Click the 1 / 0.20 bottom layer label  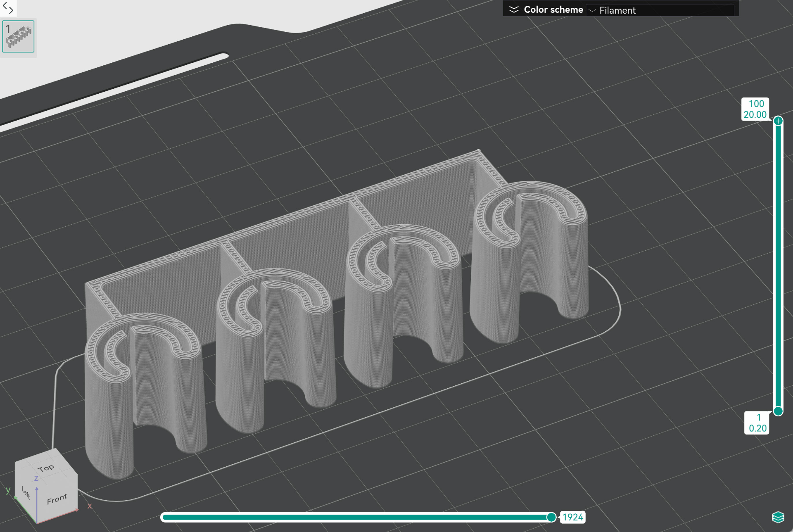click(757, 423)
